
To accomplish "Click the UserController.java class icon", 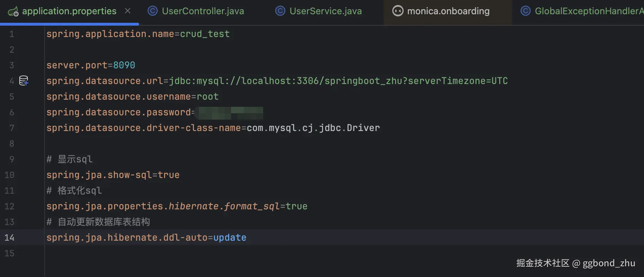I will pyautogui.click(x=153, y=11).
